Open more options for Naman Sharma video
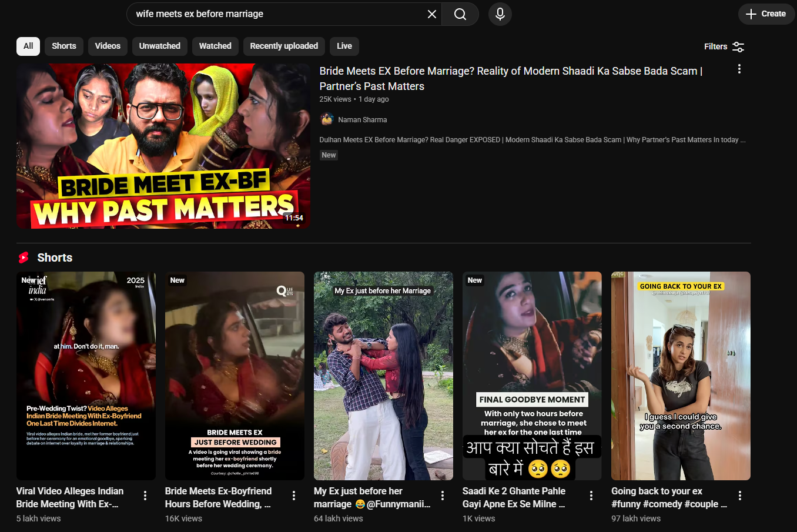Image resolution: width=797 pixels, height=532 pixels. tap(739, 69)
